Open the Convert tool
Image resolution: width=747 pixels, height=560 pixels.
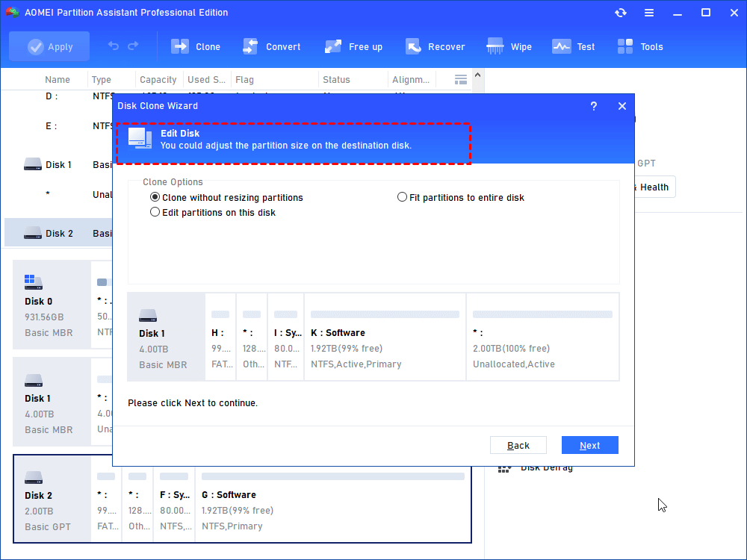tap(272, 46)
